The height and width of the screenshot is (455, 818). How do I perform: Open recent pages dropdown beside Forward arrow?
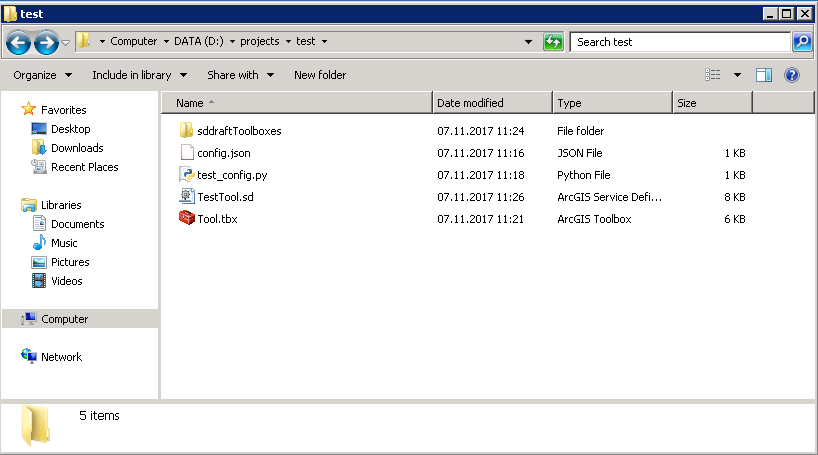pyautogui.click(x=65, y=42)
